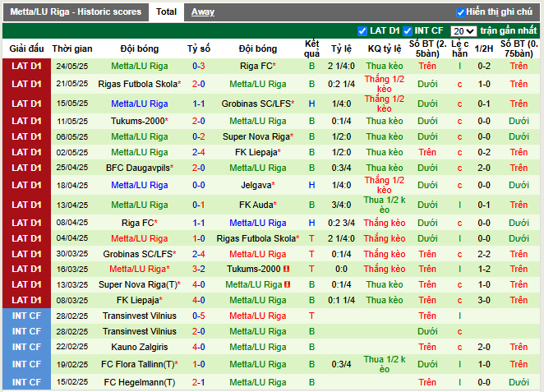Click the 0-0 score against Jelgava
544x392 pixels.
pos(198,185)
